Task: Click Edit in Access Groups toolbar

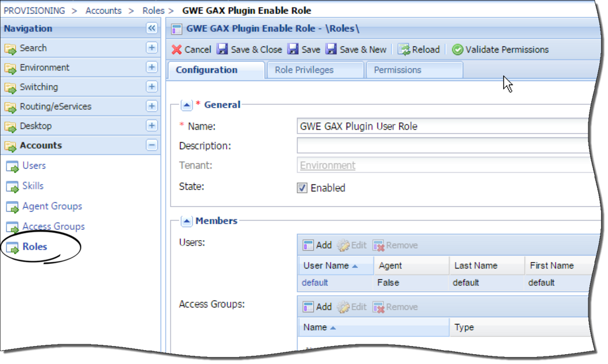Action: pyautogui.click(x=351, y=307)
